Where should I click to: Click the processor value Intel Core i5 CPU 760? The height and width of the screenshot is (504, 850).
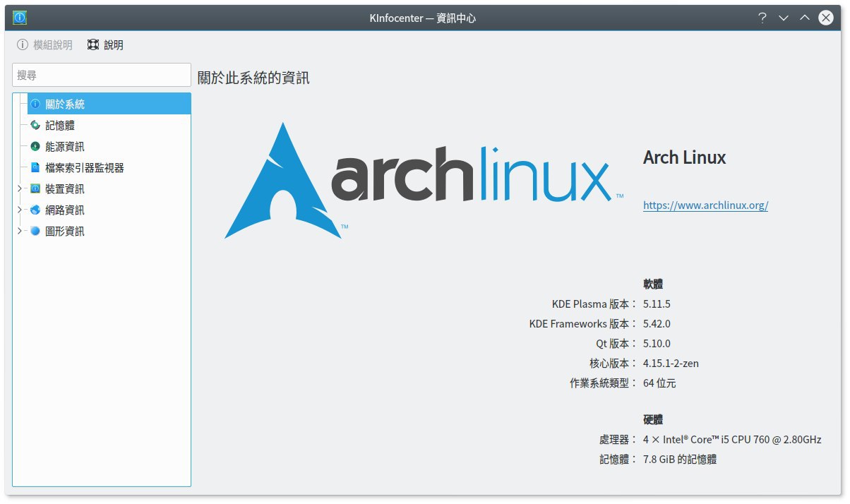[732, 439]
